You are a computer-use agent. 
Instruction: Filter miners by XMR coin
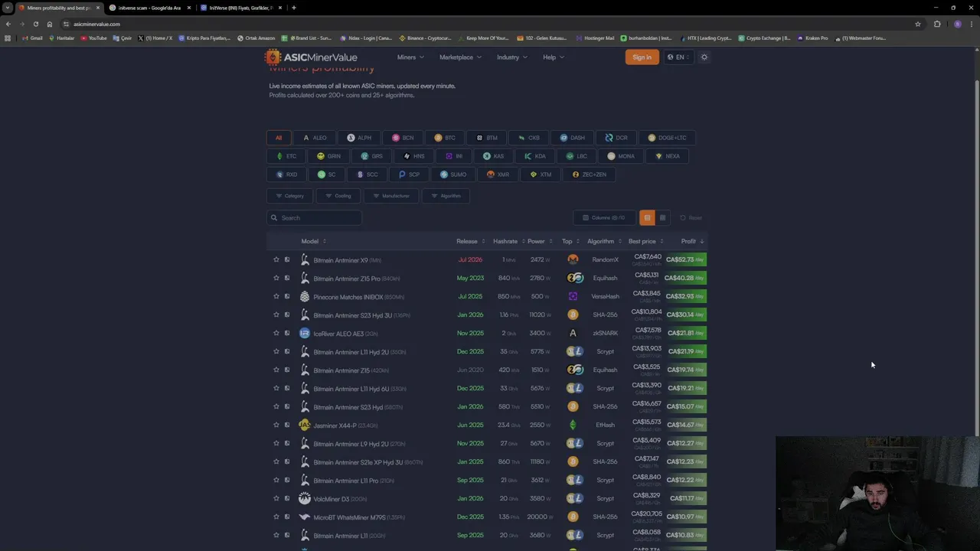coord(498,174)
